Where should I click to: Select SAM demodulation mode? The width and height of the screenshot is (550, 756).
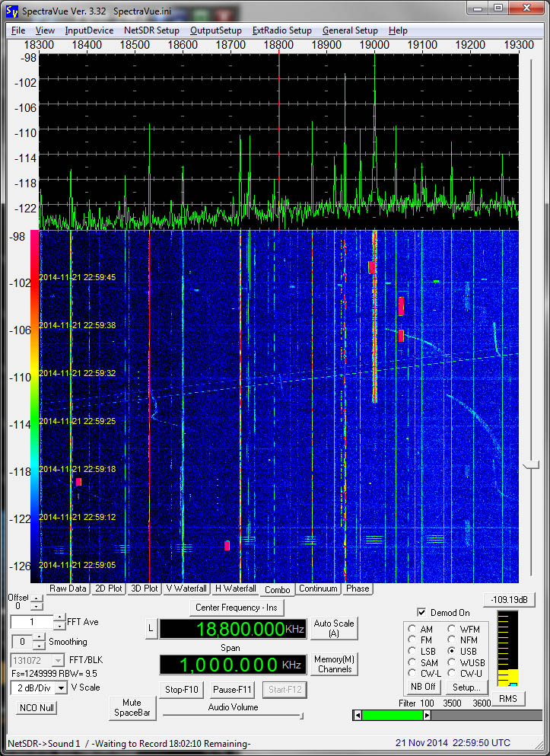click(x=412, y=662)
